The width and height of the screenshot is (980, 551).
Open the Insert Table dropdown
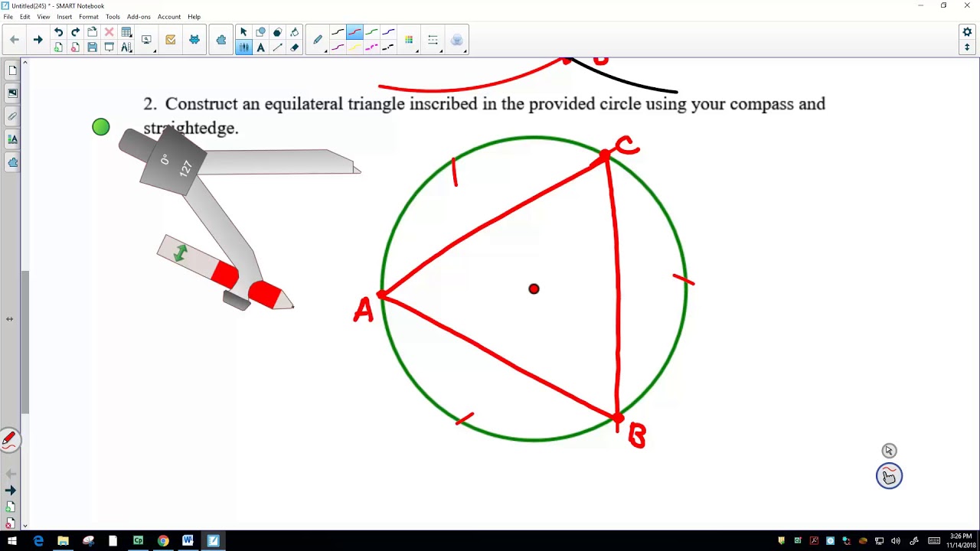pos(126,32)
